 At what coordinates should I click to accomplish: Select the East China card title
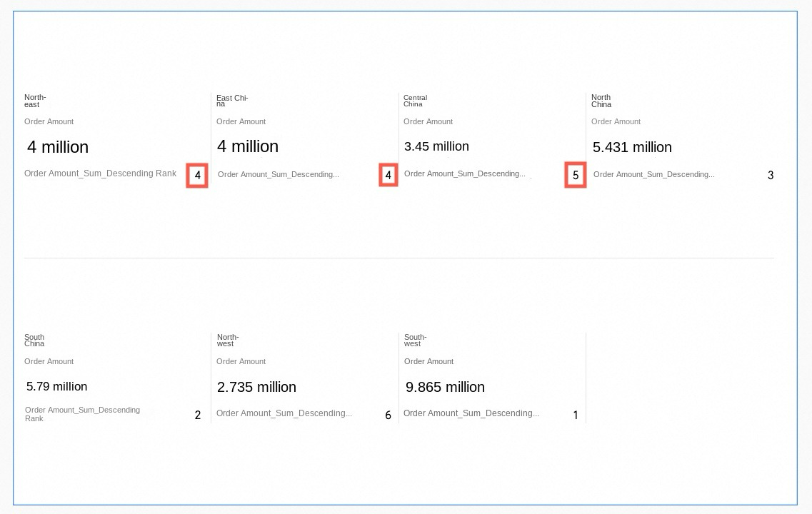232,101
